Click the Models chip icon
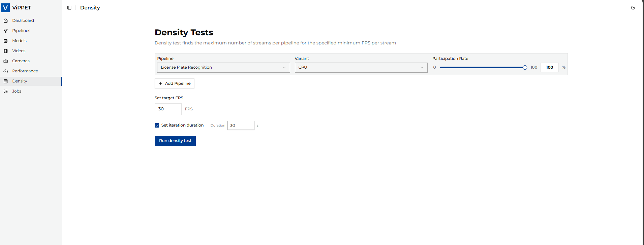 pyautogui.click(x=6, y=41)
